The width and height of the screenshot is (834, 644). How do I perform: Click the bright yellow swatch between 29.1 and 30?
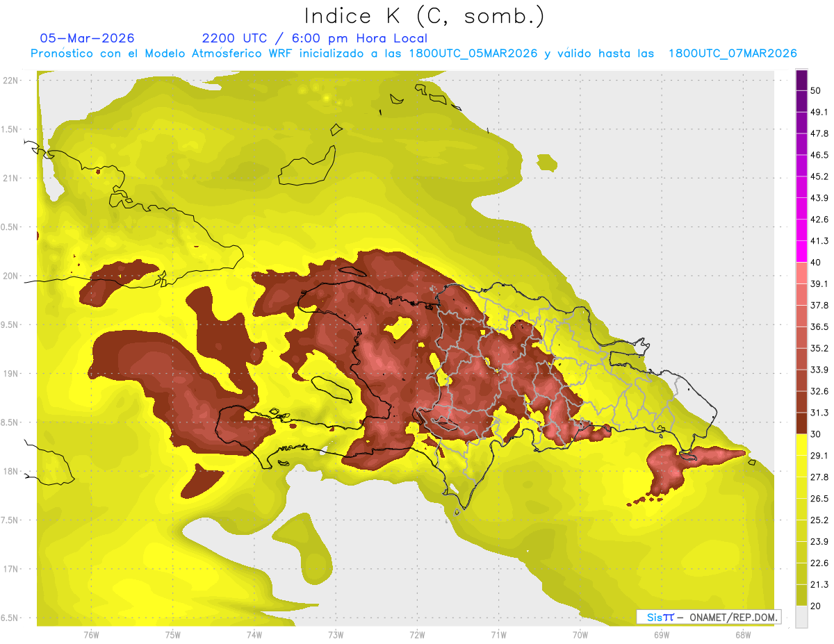click(801, 445)
